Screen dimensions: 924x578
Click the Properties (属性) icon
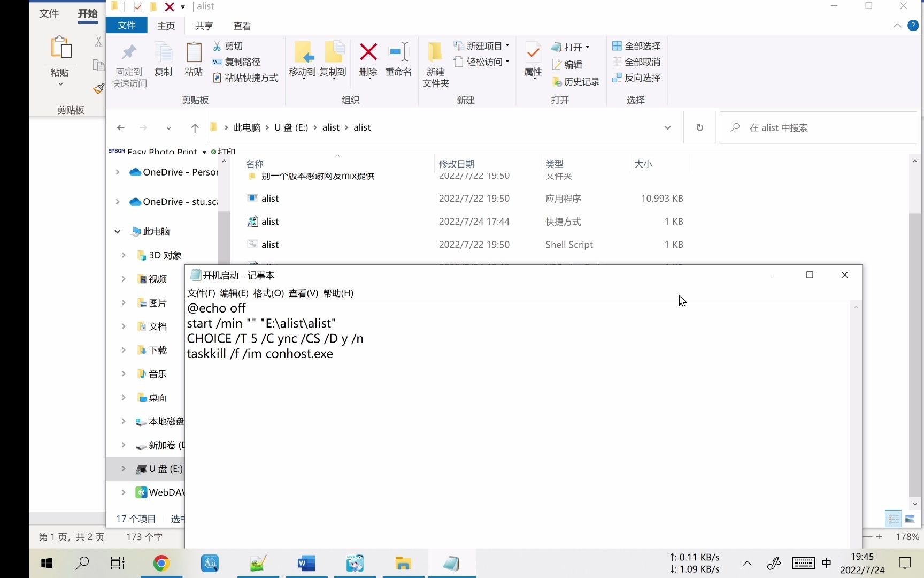coord(533,52)
